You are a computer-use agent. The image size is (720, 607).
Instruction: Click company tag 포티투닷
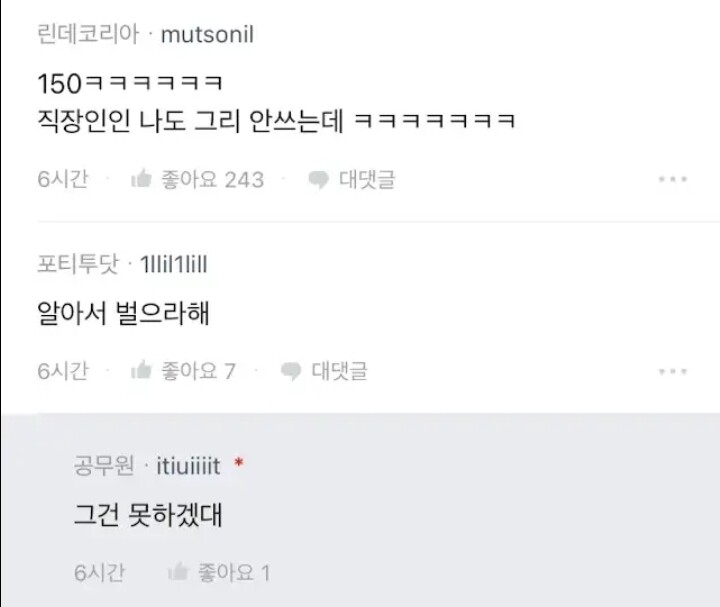pos(78,264)
